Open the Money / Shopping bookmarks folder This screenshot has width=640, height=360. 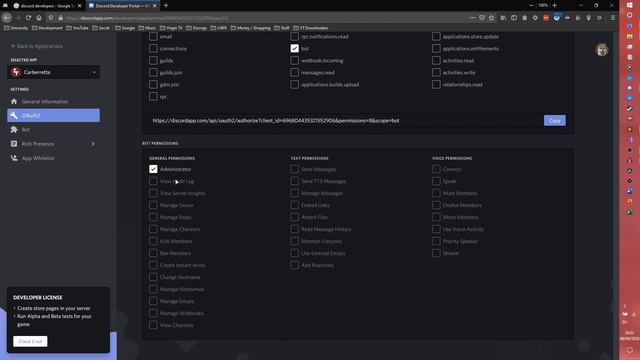pos(251,28)
